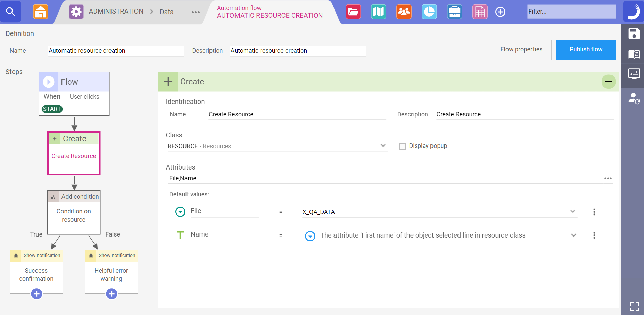
Task: Click the START badge
Action: coord(52,109)
